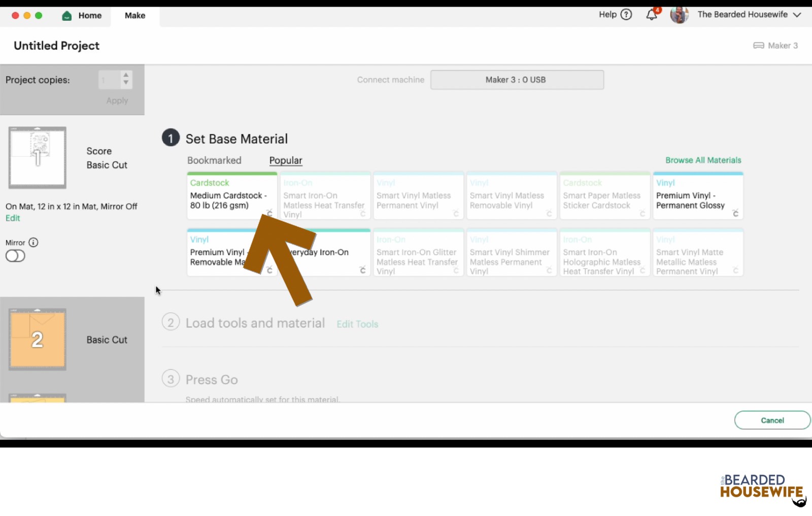The height and width of the screenshot is (516, 812).
Task: Click the Set Base Material heading
Action: 236,139
